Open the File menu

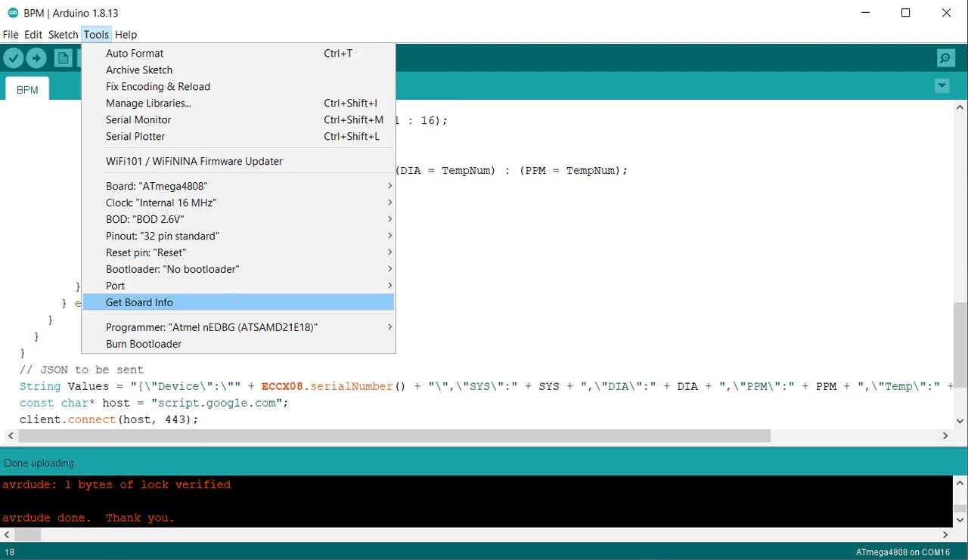(x=11, y=35)
